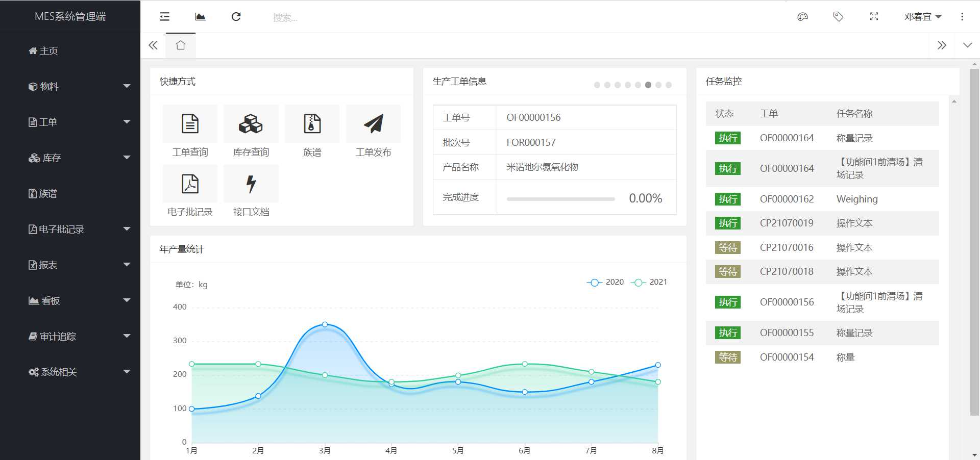Click task monitor scroll-up arrow
Image resolution: width=980 pixels, height=460 pixels.
954,101
